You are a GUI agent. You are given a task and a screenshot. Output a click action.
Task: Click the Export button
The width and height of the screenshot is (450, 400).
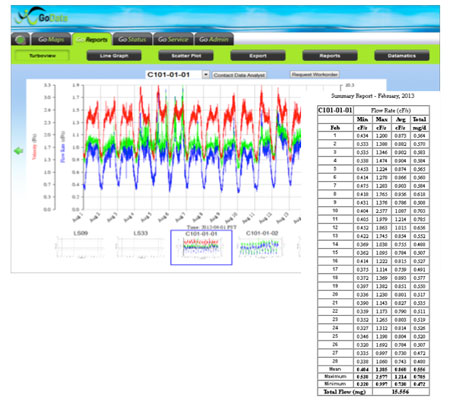pos(258,56)
